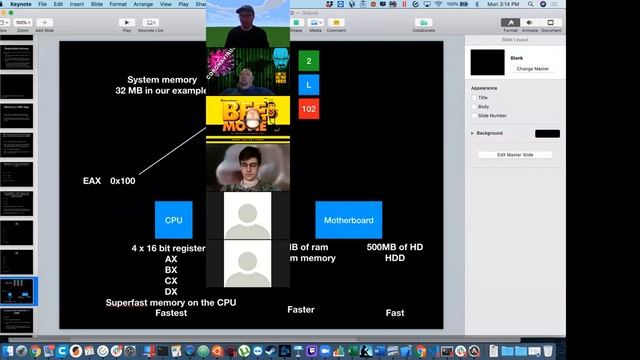Enable the Title checkbox under Appearance

click(474, 98)
